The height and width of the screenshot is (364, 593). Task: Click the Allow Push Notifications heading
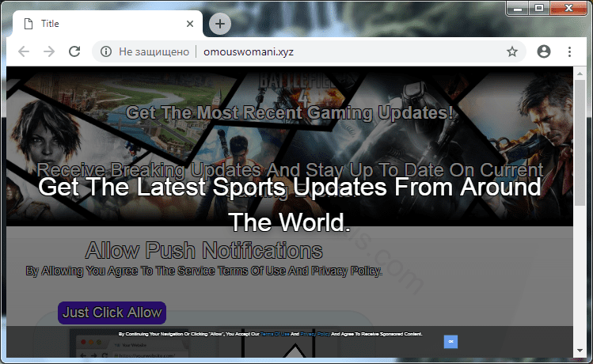pyautogui.click(x=204, y=251)
